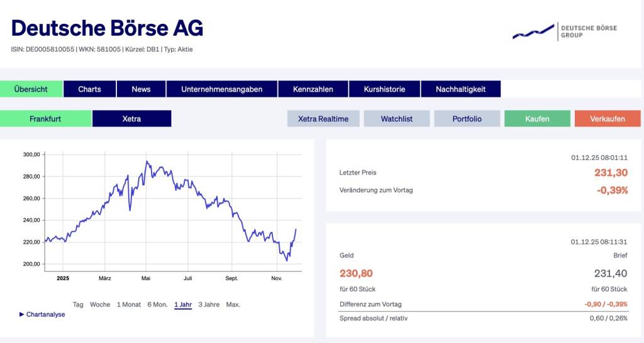Screen dimensions: 644x343
Task: Click the Portfolio button
Action: [467, 119]
